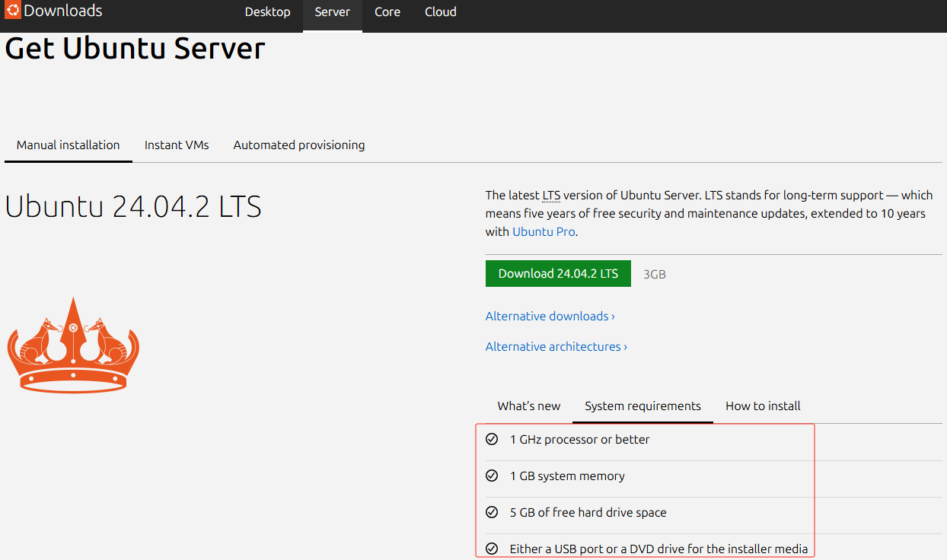947x560 pixels.
Task: Click the '1 GHz processor or better' text
Action: point(580,440)
